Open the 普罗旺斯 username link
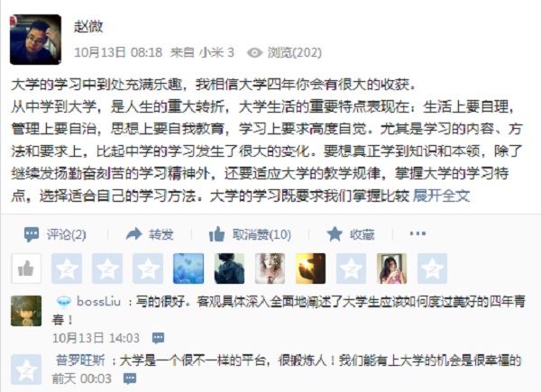The height and width of the screenshot is (392, 541). pos(80,360)
